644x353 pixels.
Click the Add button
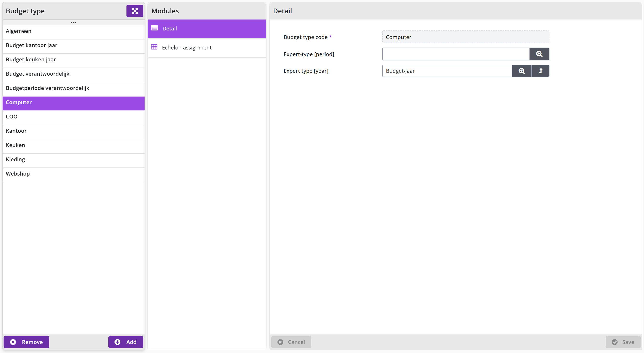[x=126, y=342]
